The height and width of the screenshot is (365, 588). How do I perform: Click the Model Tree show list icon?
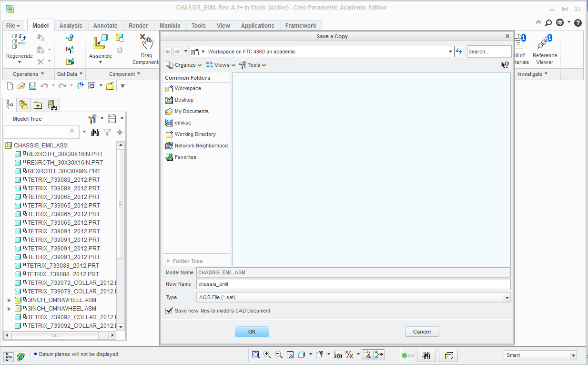[x=112, y=118]
